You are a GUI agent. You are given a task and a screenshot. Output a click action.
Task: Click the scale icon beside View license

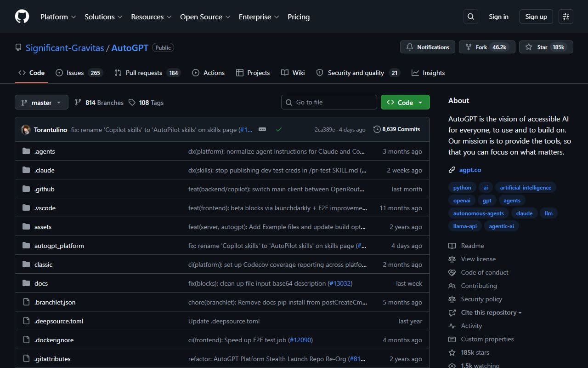(452, 259)
